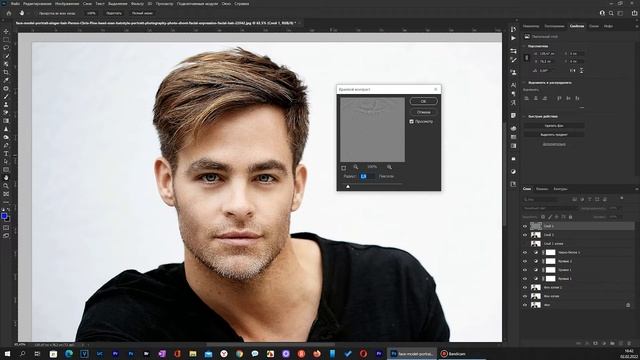Select the Brush tool

(x=6, y=97)
